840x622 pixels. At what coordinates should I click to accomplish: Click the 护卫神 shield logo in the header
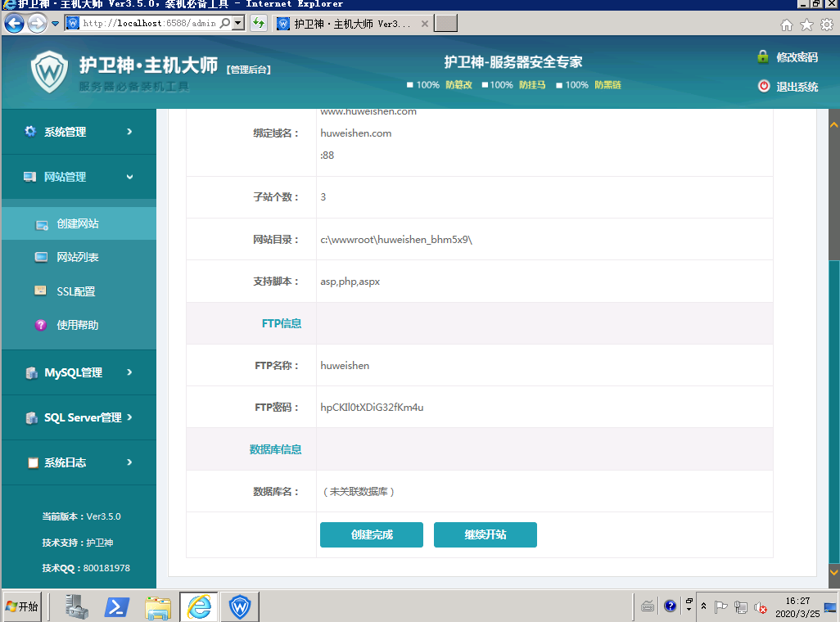[x=50, y=72]
